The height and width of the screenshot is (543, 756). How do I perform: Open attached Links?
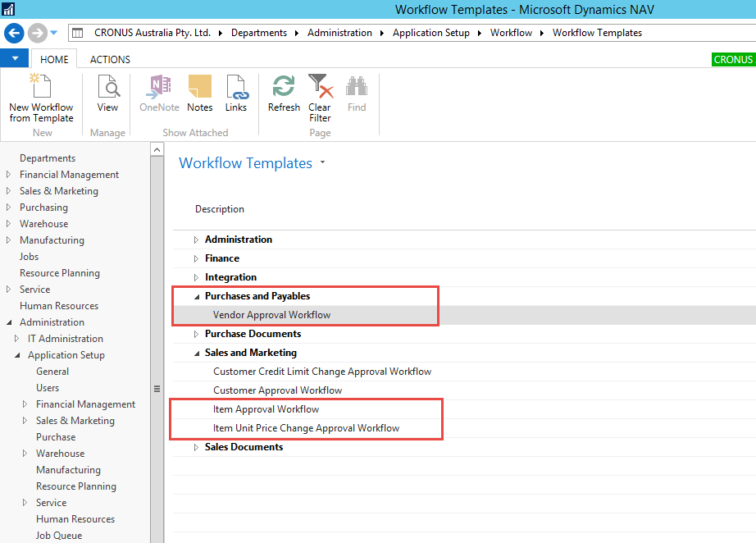[237, 94]
